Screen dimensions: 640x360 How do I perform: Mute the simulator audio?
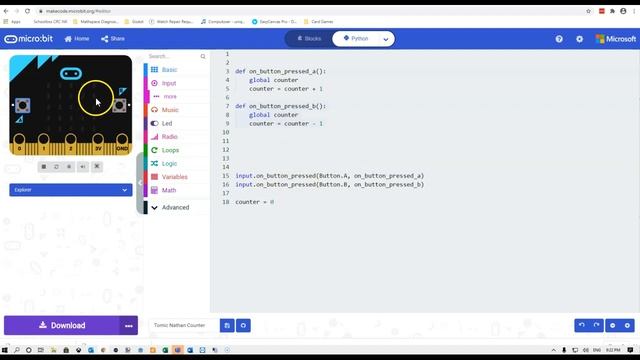tap(83, 167)
